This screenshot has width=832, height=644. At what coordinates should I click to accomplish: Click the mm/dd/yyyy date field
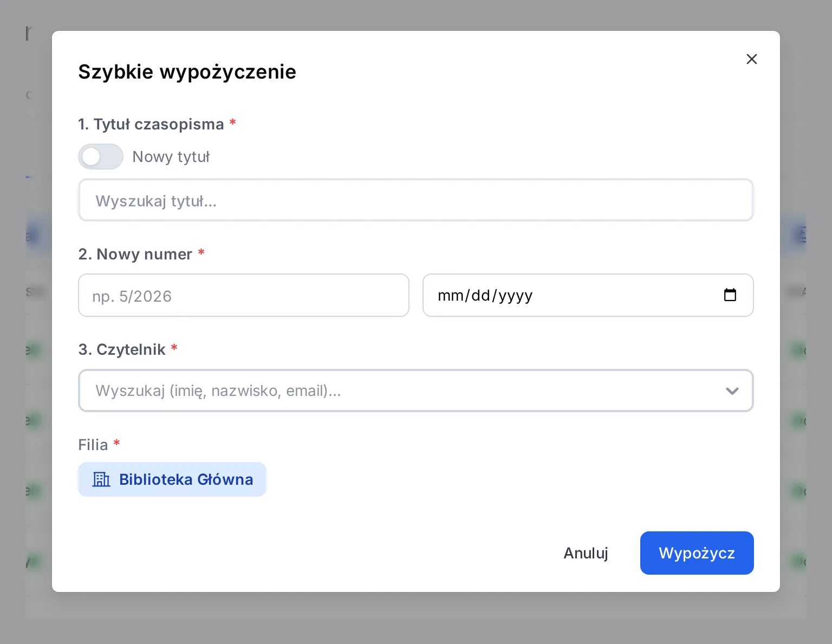coord(588,295)
